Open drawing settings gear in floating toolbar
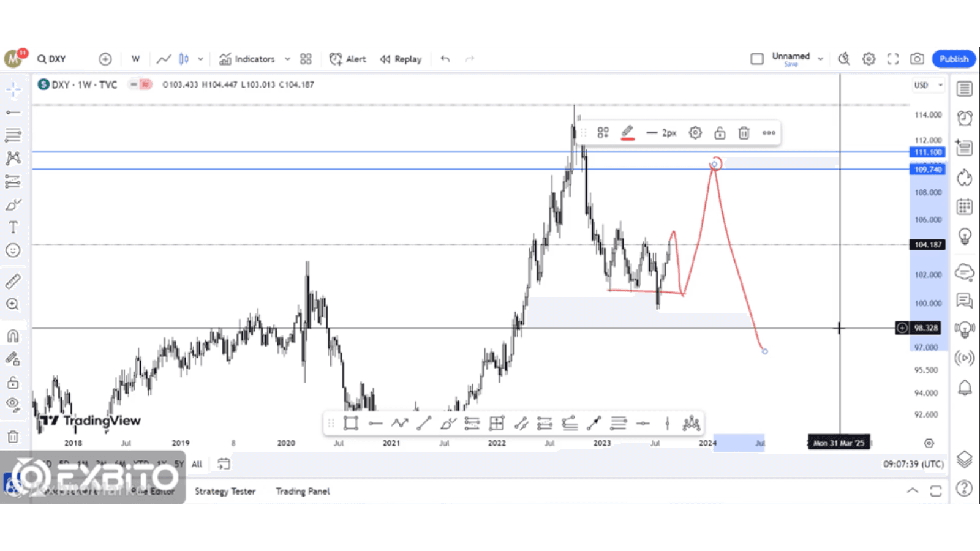This screenshot has width=980, height=551. [695, 133]
